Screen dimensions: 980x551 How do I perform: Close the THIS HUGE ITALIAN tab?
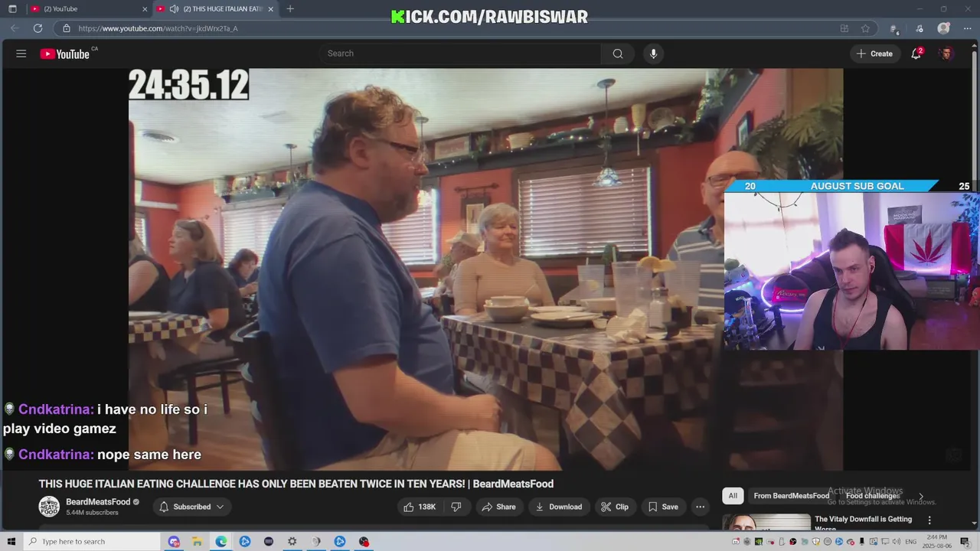tap(270, 9)
